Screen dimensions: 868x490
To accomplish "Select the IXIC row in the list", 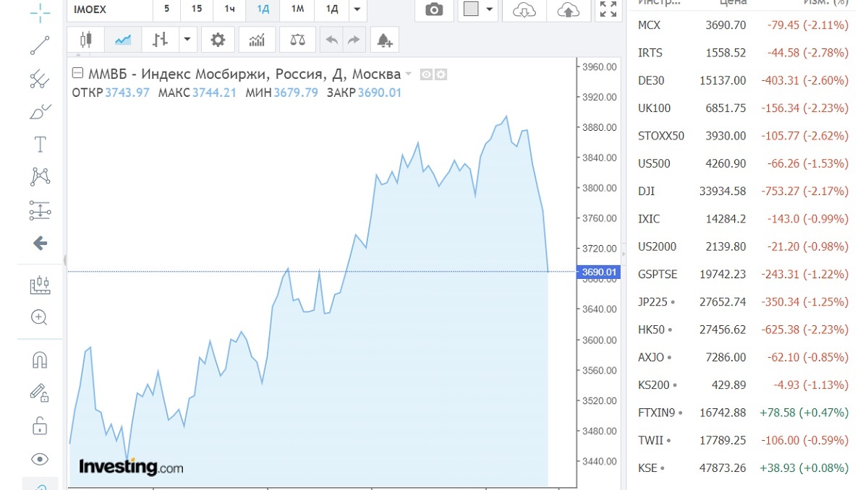I will (743, 219).
